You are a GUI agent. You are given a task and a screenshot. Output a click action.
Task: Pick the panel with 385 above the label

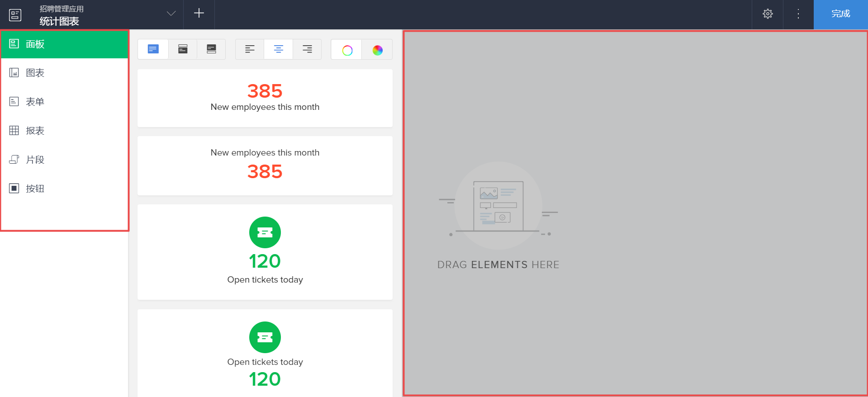point(265,98)
